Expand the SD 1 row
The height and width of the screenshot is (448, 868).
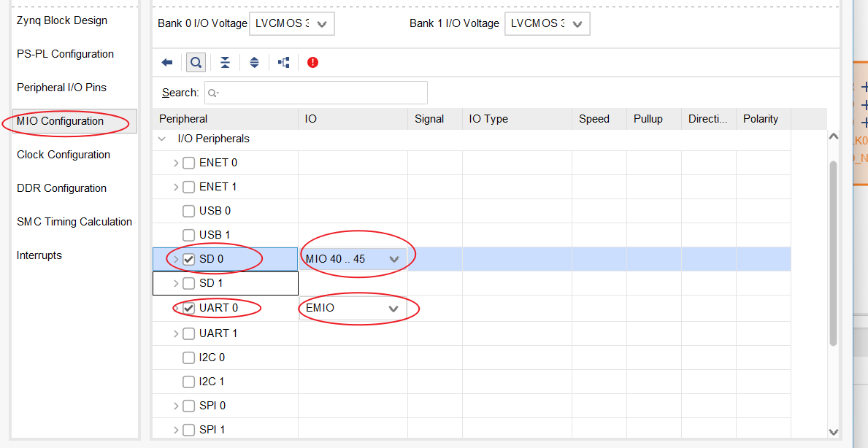coord(176,284)
